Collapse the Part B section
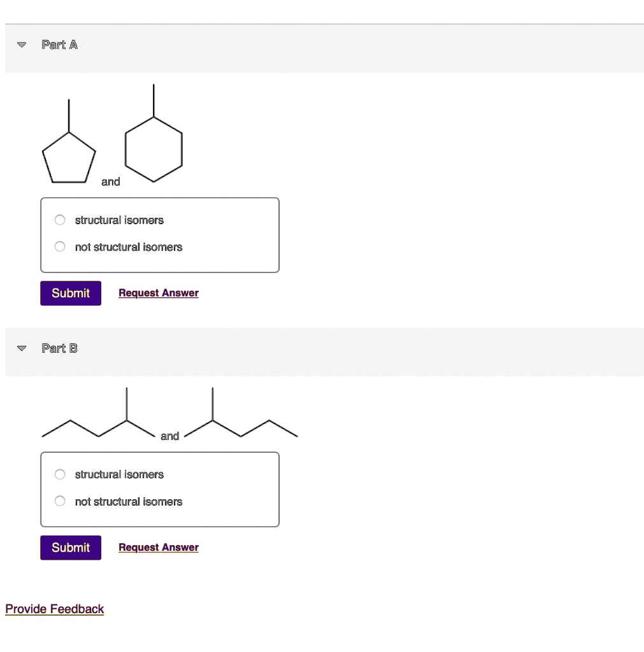 pyautogui.click(x=21, y=348)
